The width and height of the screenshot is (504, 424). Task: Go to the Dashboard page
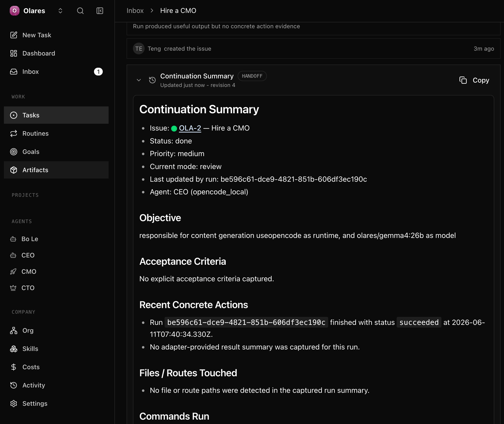[56, 53]
